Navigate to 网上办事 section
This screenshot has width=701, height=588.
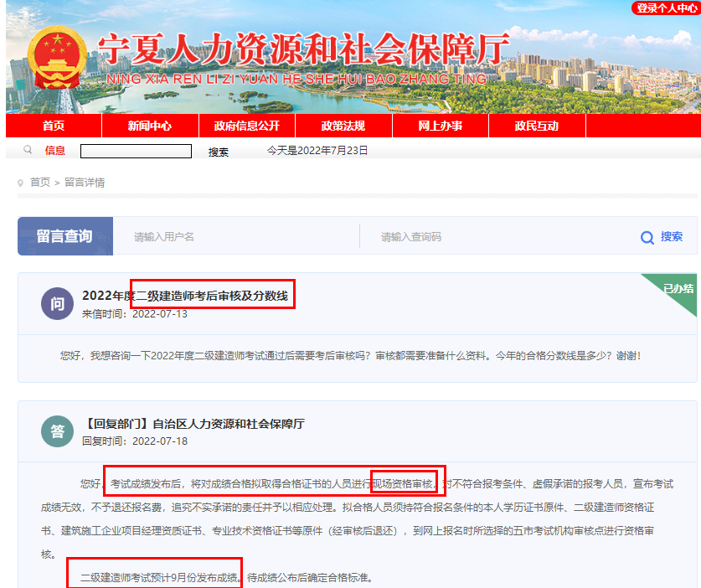click(x=441, y=126)
